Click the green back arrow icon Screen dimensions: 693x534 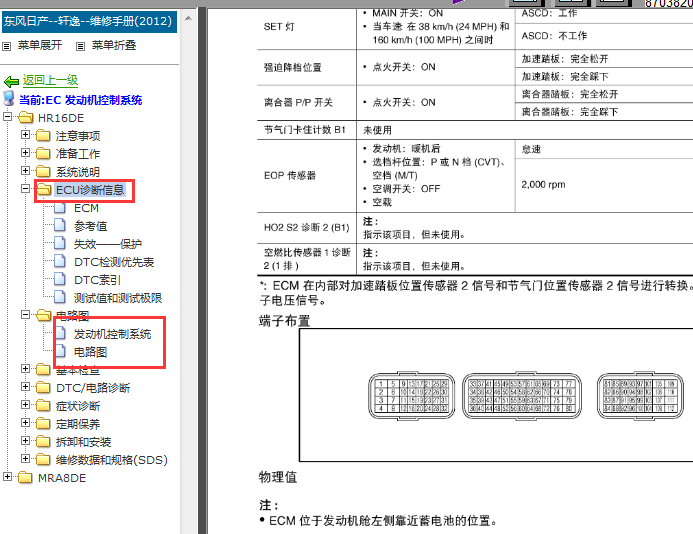point(11,81)
